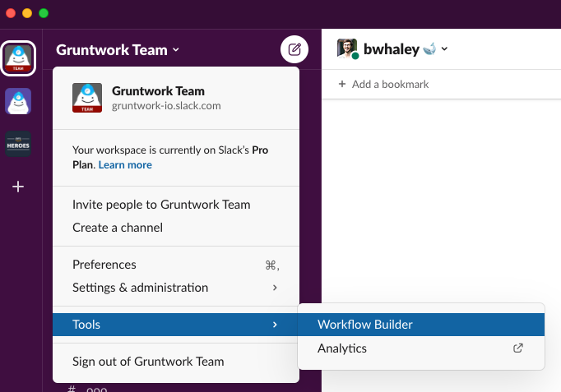
Task: Open Preferences from the workspace menu
Action: (104, 265)
